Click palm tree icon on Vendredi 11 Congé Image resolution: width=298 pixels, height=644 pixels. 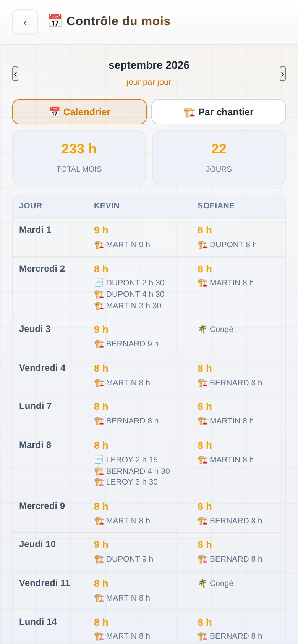202,583
